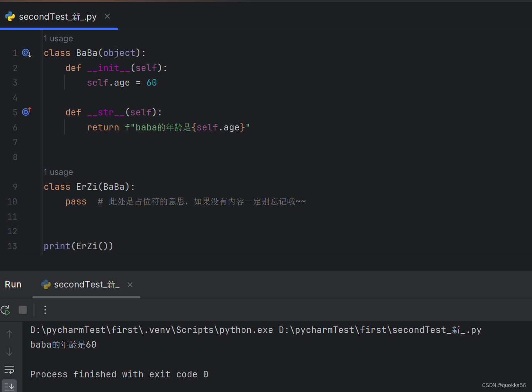Click line number 11 in the gutter

[12, 216]
